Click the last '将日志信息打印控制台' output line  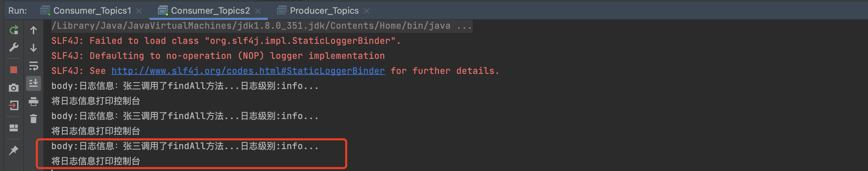pyautogui.click(x=96, y=161)
